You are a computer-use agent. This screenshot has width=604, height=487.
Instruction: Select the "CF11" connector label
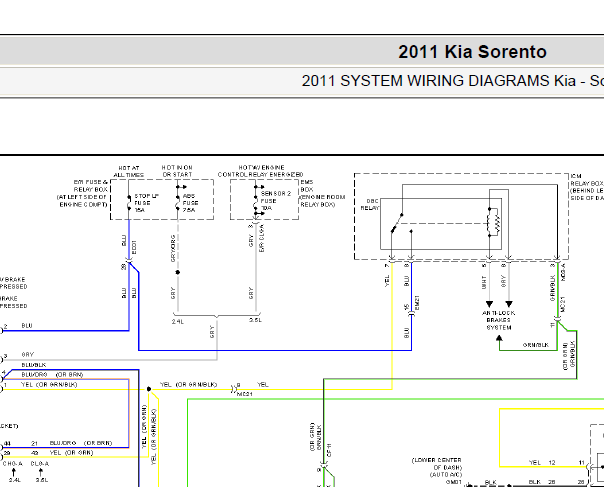tap(329, 450)
